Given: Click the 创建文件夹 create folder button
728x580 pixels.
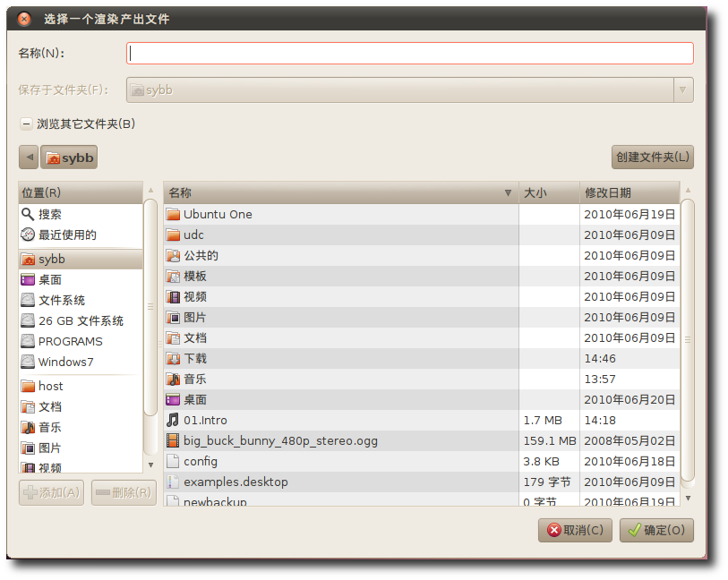Looking at the screenshot, I should (652, 158).
